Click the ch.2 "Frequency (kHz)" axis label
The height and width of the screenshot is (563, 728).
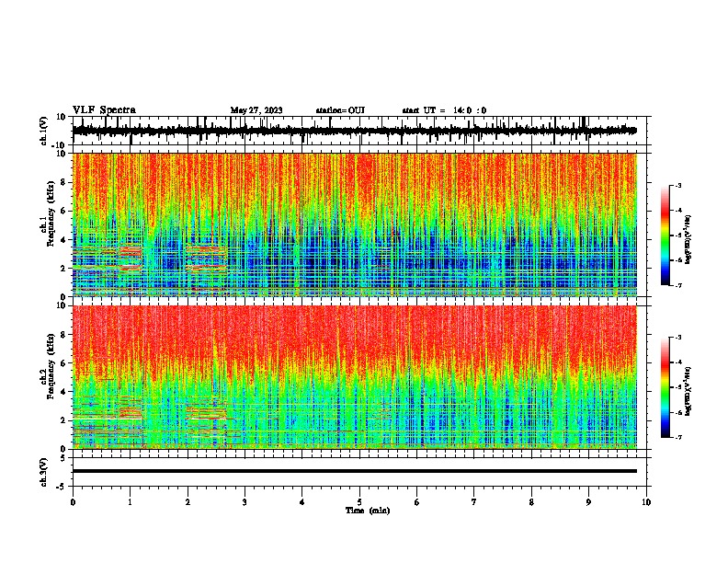(51, 366)
